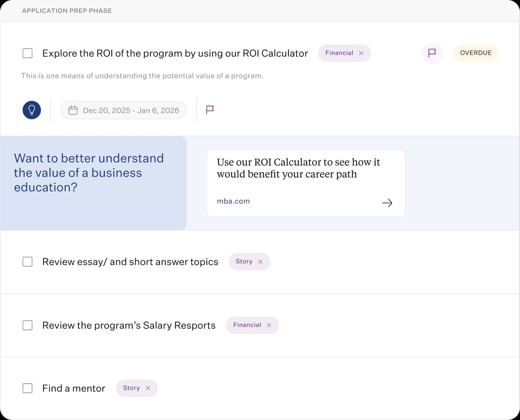The width and height of the screenshot is (520, 420).
Task: Remove Story tag from Review essay task
Action: (261, 262)
